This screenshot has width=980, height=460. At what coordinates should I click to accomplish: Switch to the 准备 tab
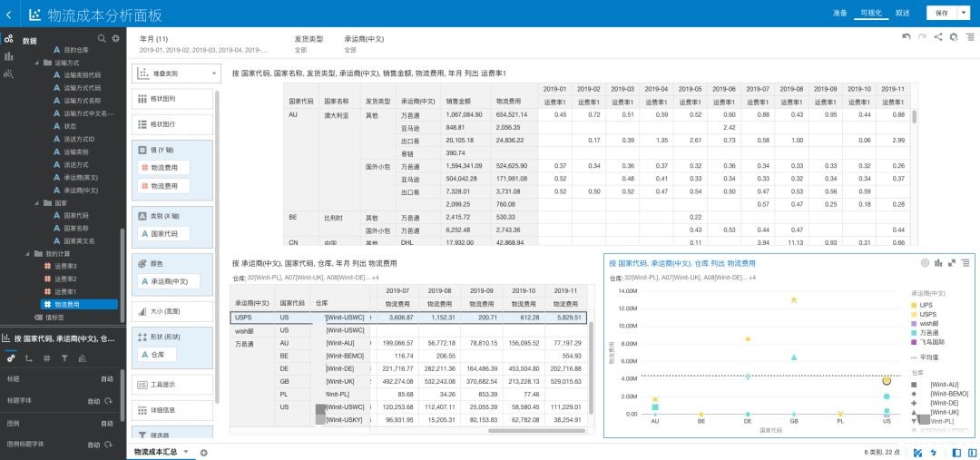tap(839, 14)
